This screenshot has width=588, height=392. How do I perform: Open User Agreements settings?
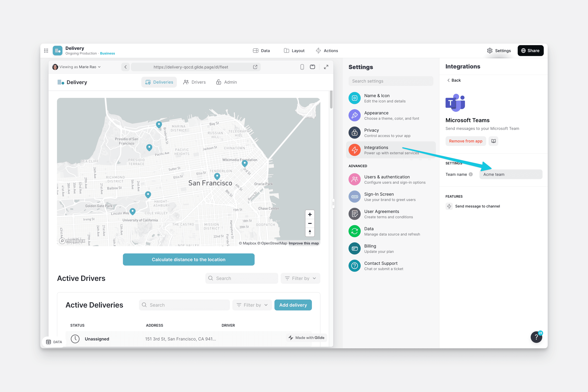pyautogui.click(x=391, y=214)
